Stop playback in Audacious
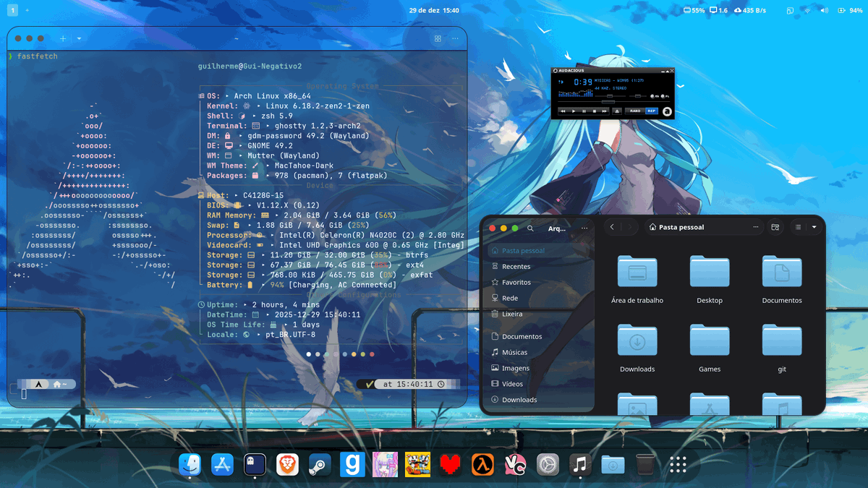 click(595, 111)
